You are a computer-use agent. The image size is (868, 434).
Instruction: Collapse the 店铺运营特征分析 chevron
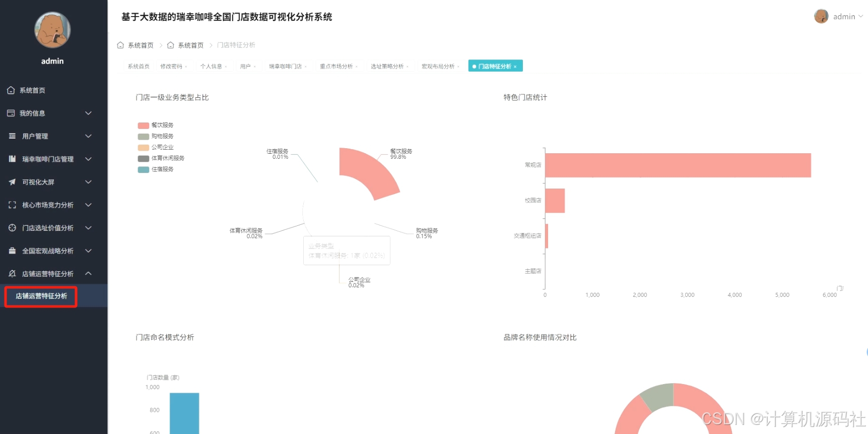click(x=88, y=274)
